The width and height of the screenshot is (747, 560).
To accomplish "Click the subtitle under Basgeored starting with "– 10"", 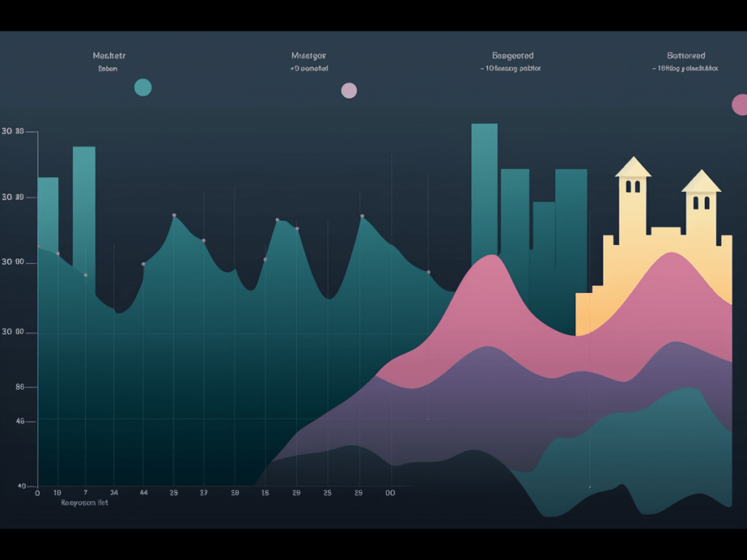I will [x=511, y=69].
